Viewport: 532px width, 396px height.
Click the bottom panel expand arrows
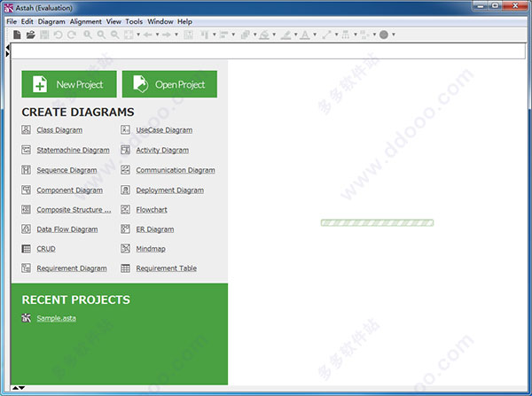[x=19, y=387]
